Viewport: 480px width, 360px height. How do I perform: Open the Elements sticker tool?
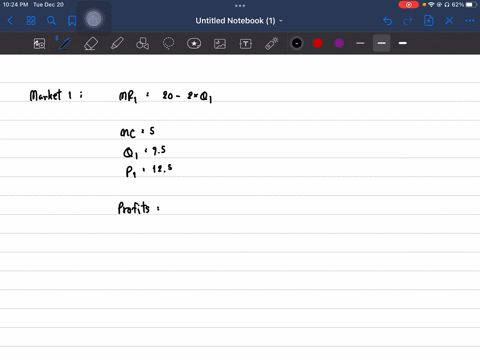tap(194, 44)
